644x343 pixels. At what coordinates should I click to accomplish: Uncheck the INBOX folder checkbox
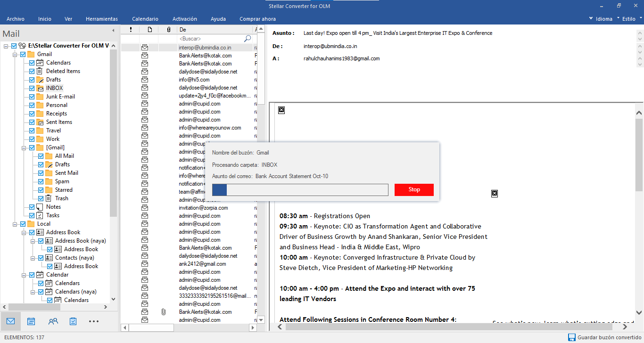point(32,88)
